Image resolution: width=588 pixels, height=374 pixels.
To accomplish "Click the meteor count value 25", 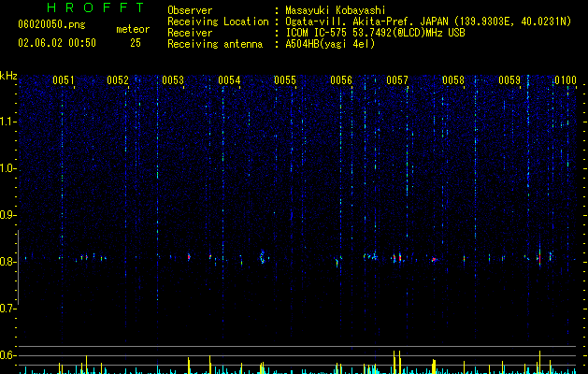I will pos(136,43).
